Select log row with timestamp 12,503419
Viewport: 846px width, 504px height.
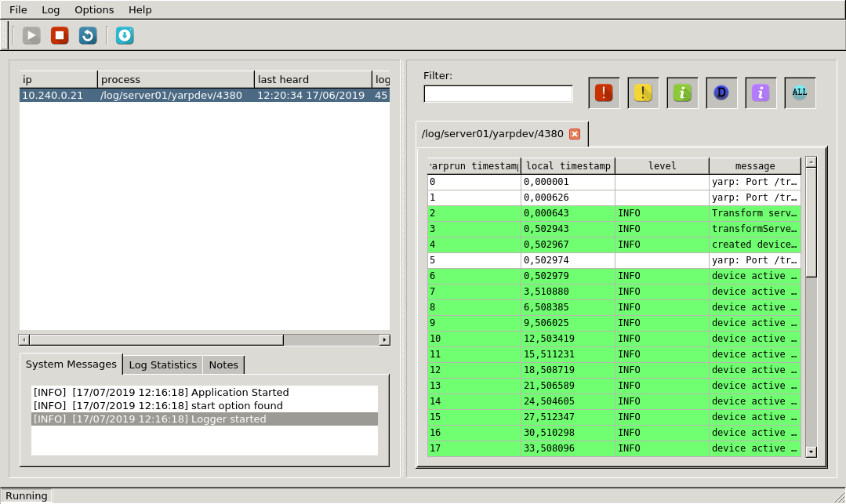[x=614, y=339]
